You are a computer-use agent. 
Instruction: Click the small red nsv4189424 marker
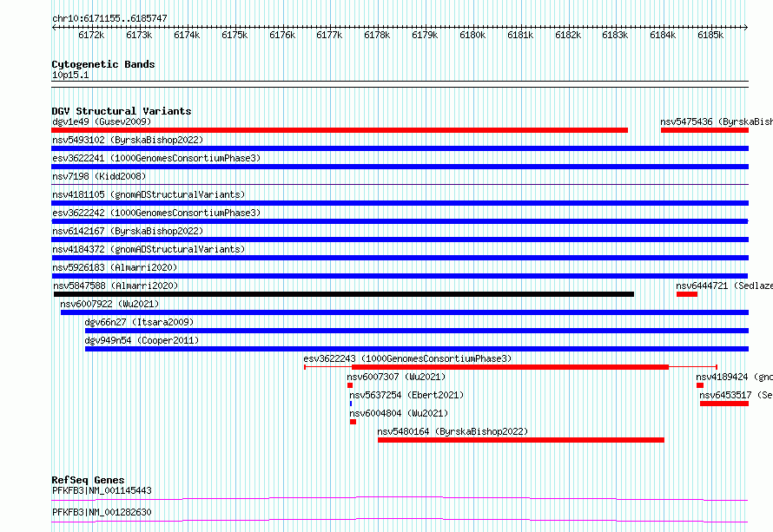(x=700, y=385)
